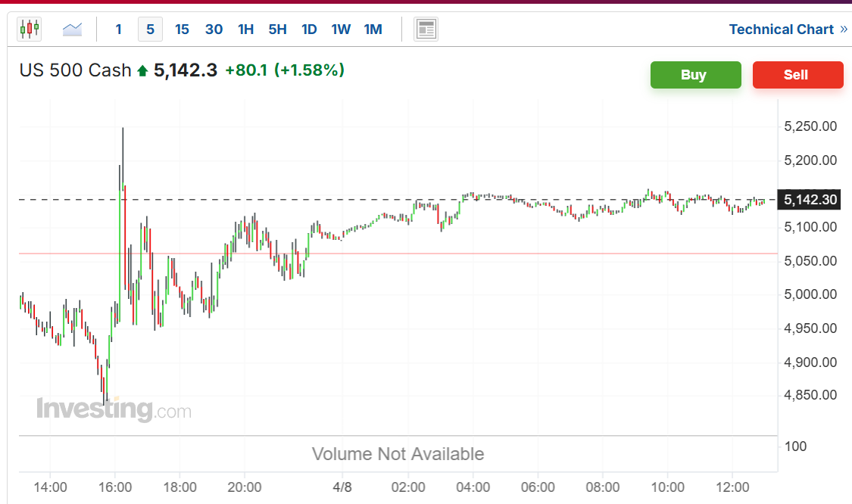Click the green up arrow beside US 500 Cash

[142, 70]
